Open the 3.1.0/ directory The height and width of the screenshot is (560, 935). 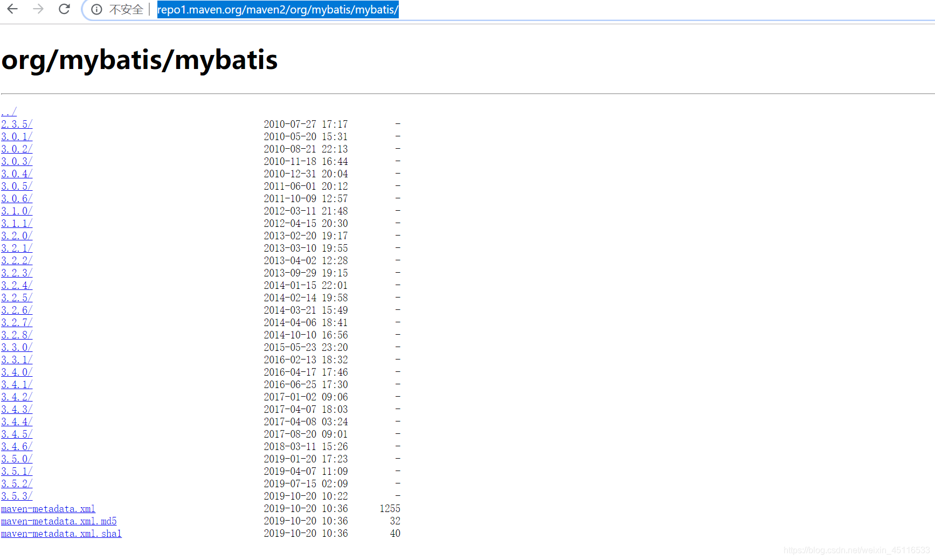17,211
